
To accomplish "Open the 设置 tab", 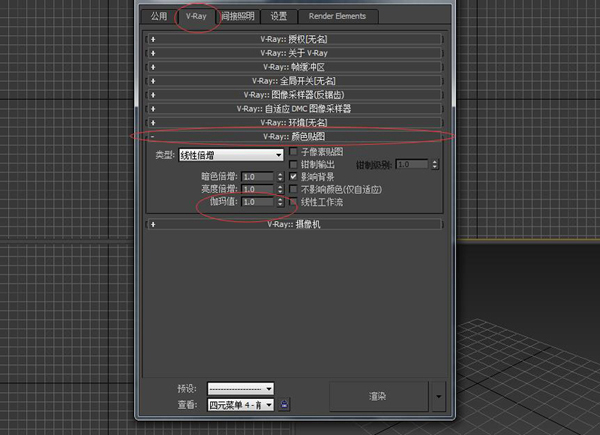I will 279,16.
